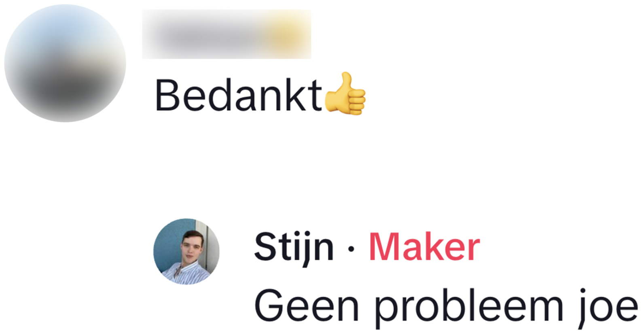Click the dot separator between Stijn and Maker

(x=351, y=249)
